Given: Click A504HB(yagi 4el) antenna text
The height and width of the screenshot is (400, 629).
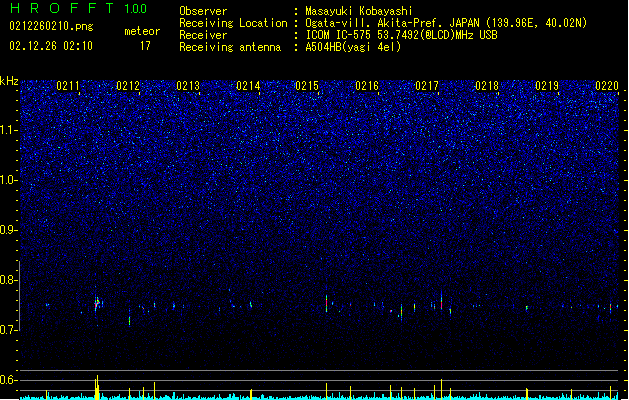Looking at the screenshot, I should [353, 47].
